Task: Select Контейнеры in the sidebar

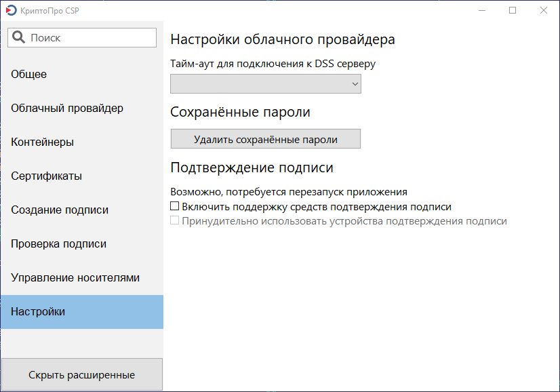Action: [82, 142]
